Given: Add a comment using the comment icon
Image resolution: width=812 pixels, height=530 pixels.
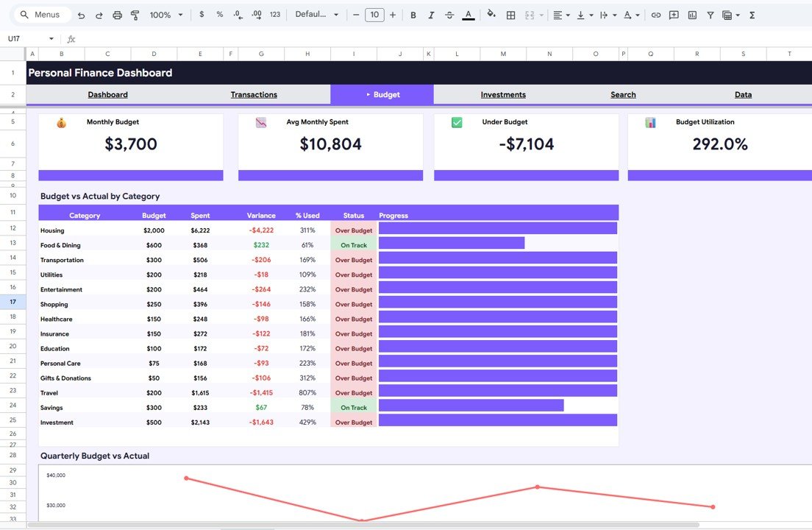Looking at the screenshot, I should [673, 15].
